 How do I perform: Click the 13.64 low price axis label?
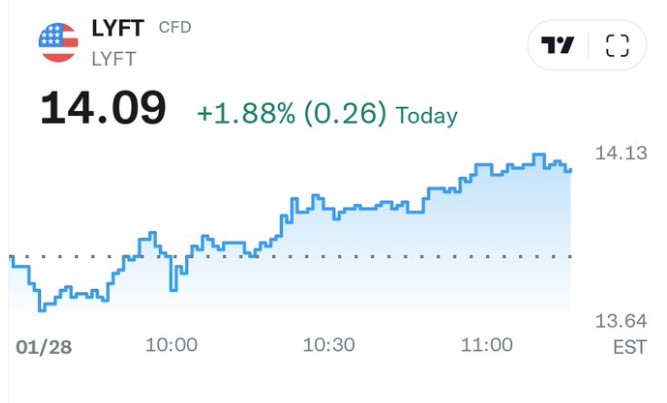coord(620,321)
